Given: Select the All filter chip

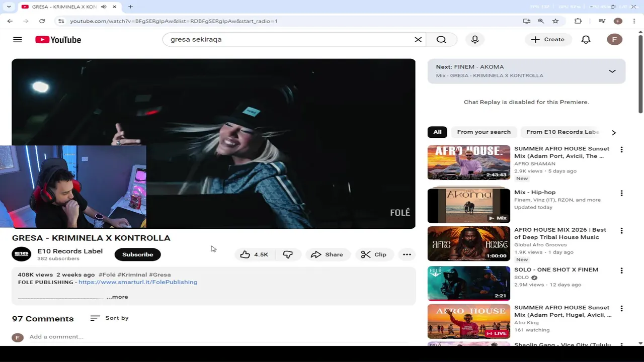Looking at the screenshot, I should [437, 132].
